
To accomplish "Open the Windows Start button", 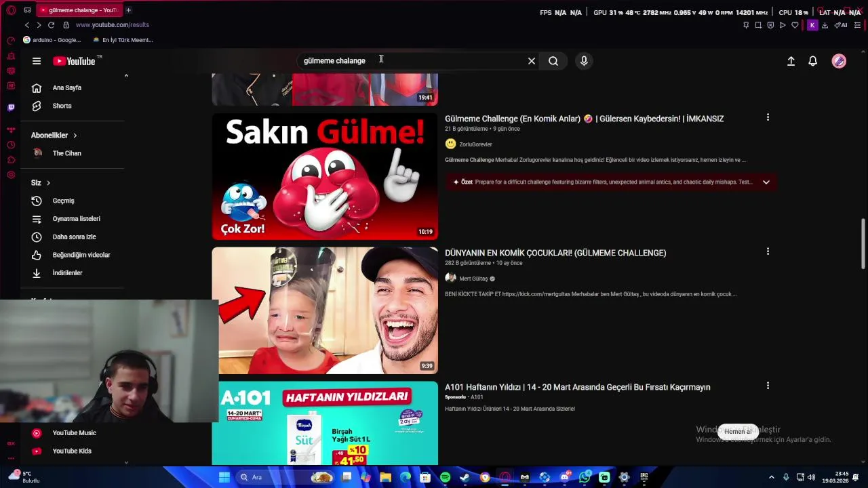I will tap(224, 477).
